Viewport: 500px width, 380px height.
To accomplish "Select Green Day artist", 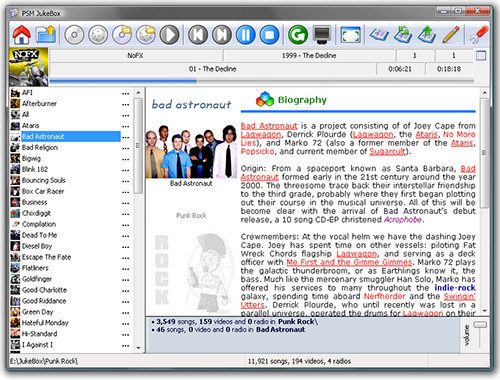I will point(38,312).
